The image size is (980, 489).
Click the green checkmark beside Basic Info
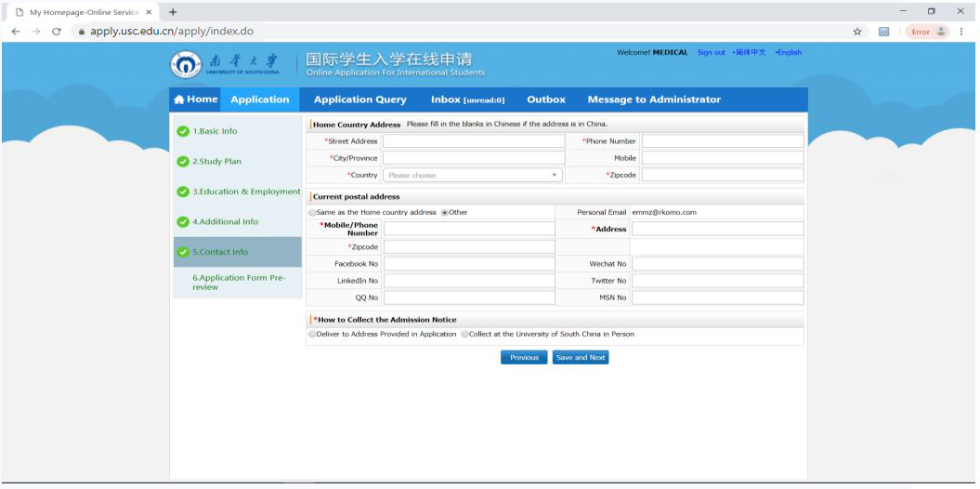184,131
